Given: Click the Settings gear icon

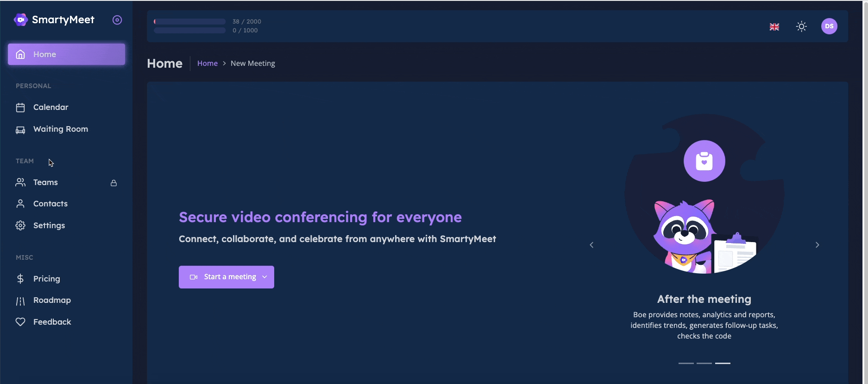Looking at the screenshot, I should [x=20, y=225].
